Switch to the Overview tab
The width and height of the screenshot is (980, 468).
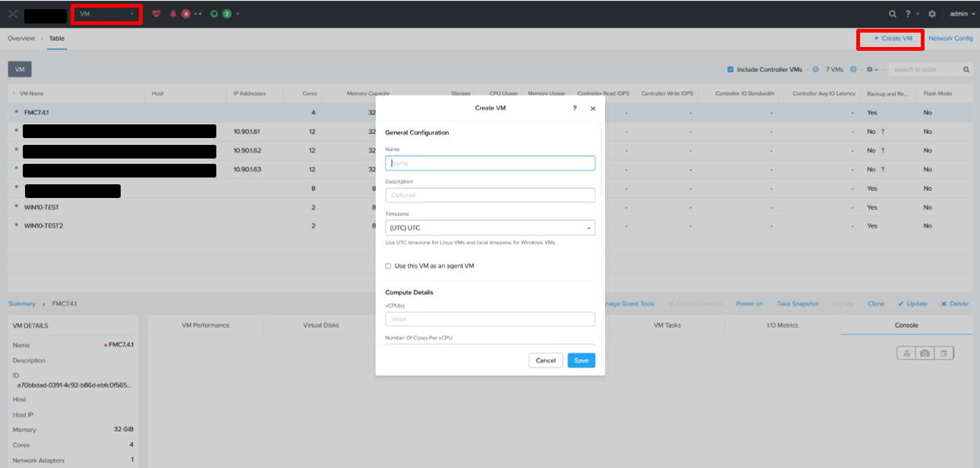click(21, 38)
